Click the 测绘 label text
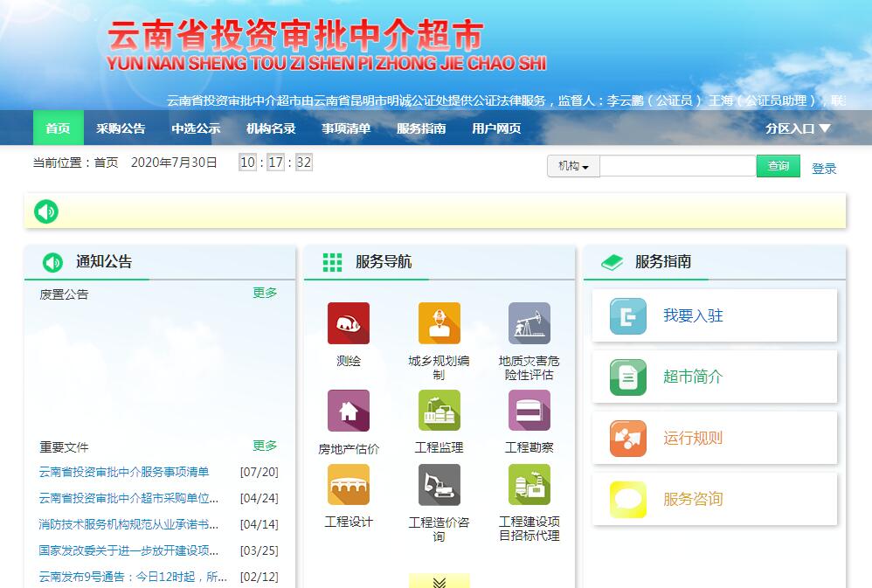Image resolution: width=872 pixels, height=588 pixels. (x=349, y=361)
